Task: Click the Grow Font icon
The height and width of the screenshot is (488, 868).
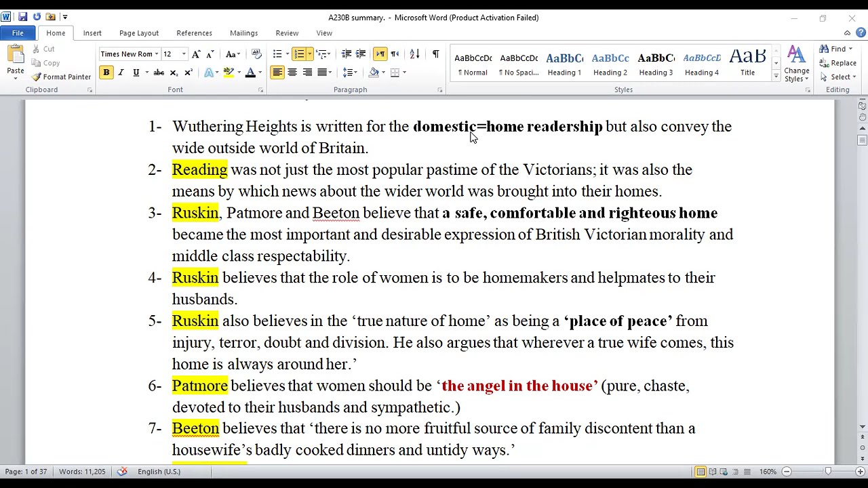Action: point(196,54)
